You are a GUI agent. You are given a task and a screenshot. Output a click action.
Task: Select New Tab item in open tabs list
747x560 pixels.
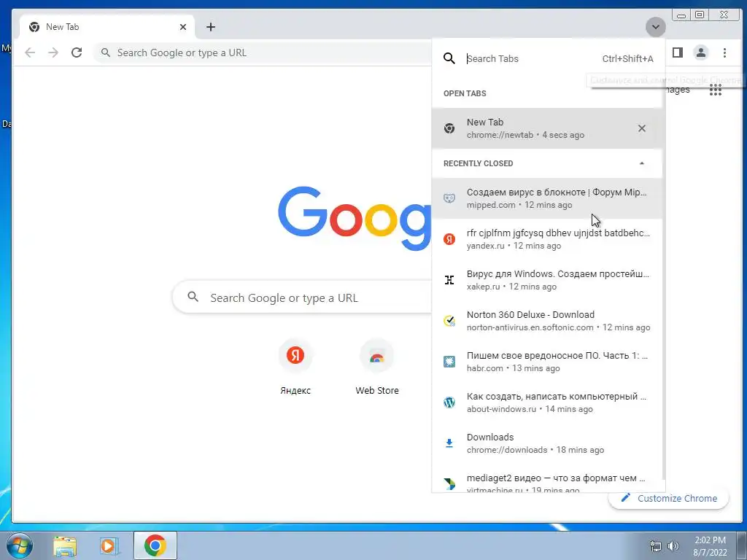pos(547,128)
